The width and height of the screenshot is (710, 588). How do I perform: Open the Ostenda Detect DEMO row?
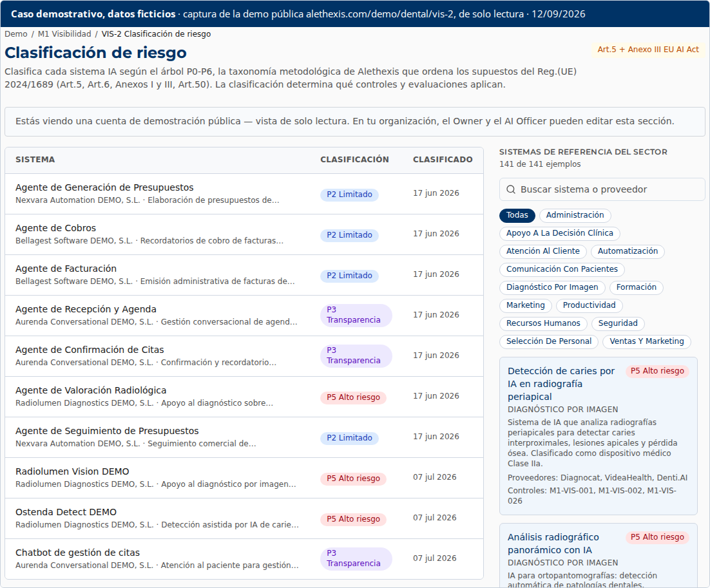coord(244,518)
